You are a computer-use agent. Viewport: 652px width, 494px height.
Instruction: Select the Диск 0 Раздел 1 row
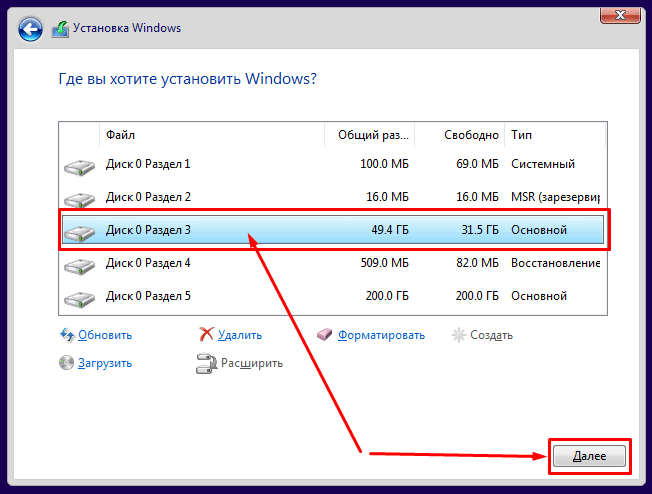tap(332, 164)
